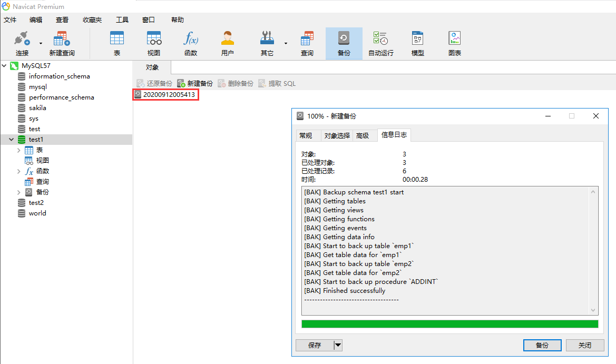Open the Help (帮助) menu
616x364 pixels.
(178, 19)
